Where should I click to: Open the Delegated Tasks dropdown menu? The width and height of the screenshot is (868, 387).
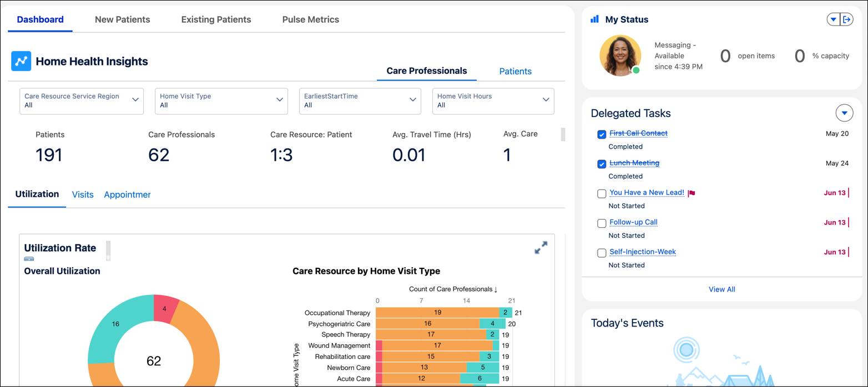tap(844, 113)
